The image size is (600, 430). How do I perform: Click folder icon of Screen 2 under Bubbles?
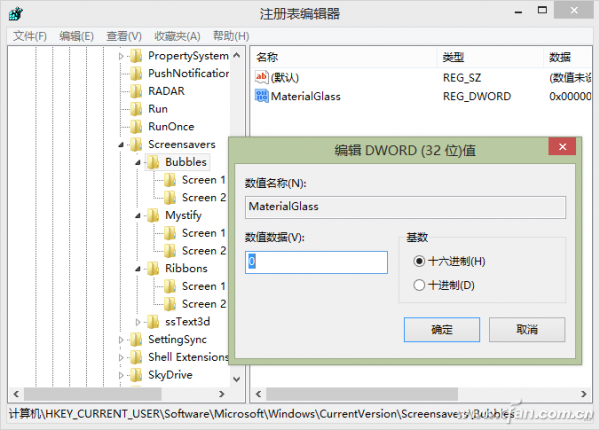(170, 198)
